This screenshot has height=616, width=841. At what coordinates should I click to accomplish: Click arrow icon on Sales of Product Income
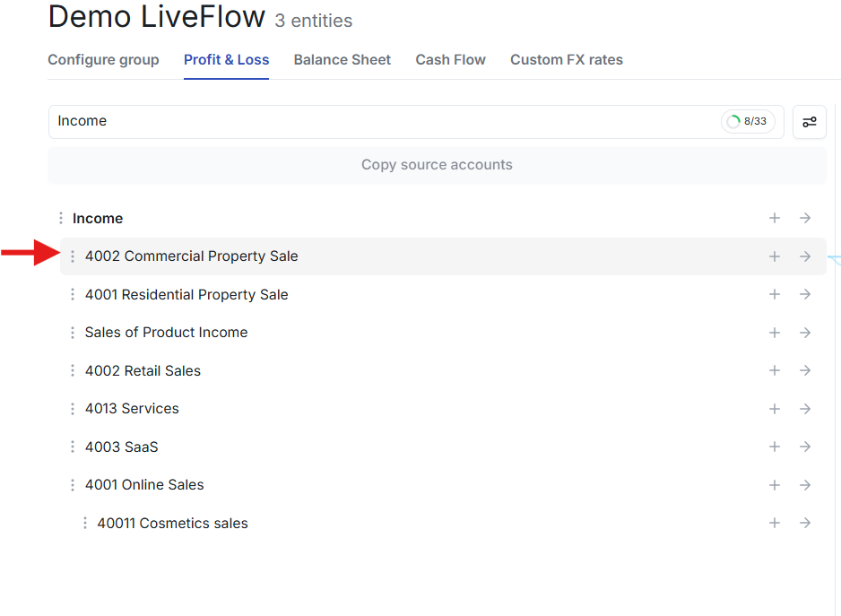804,333
